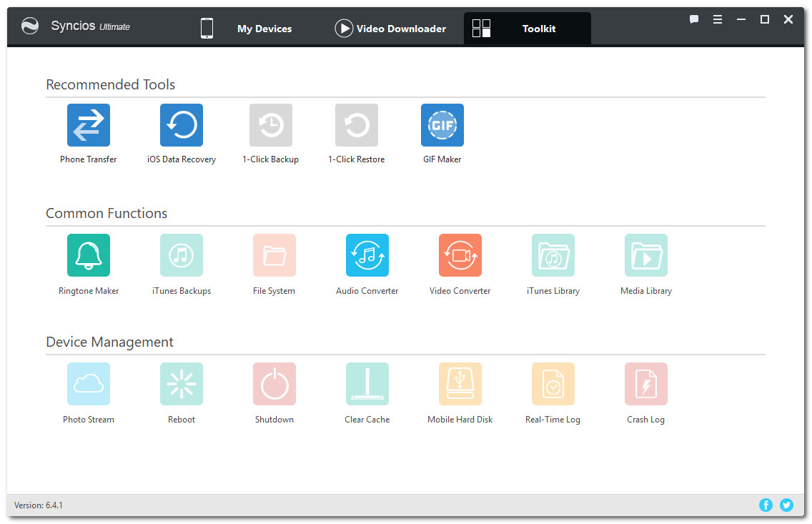
Task: Open Ringtone Maker bell icon
Action: 89,254
